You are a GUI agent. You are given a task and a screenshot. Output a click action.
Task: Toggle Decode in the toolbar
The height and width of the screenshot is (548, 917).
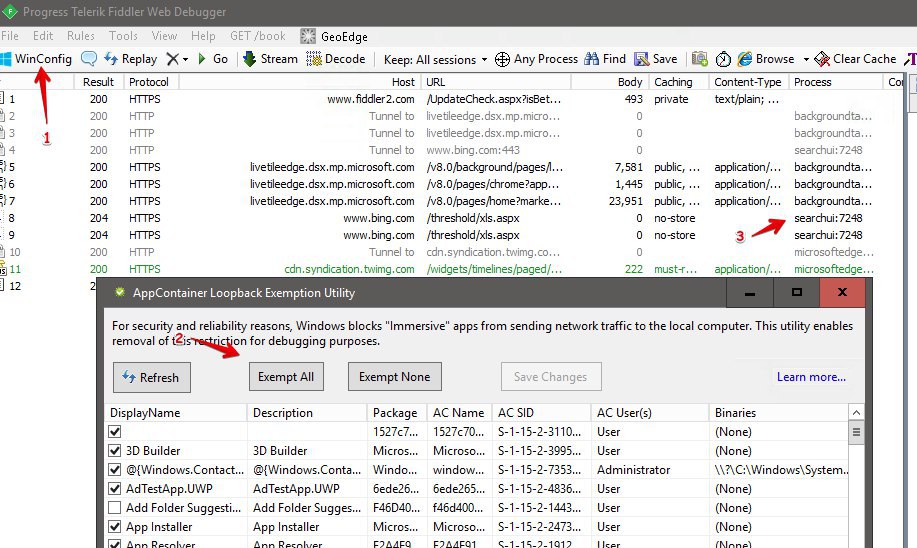[336, 59]
